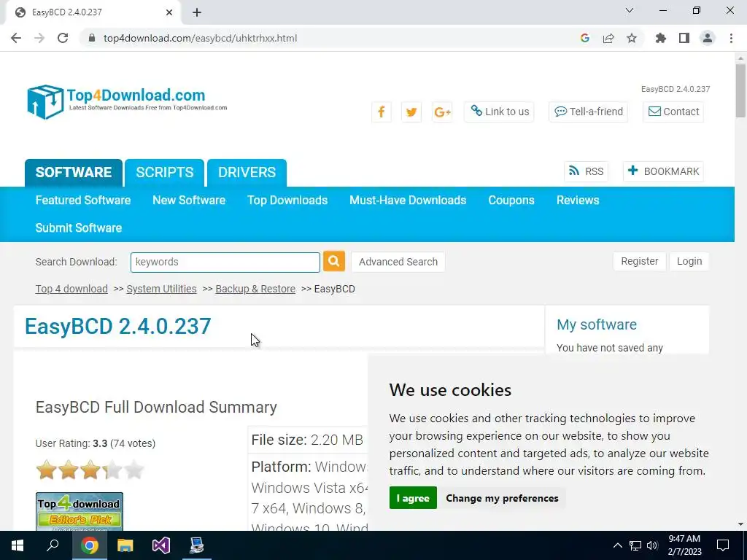Show hidden system tray icons
This screenshot has height=560, width=747.
[x=617, y=545]
